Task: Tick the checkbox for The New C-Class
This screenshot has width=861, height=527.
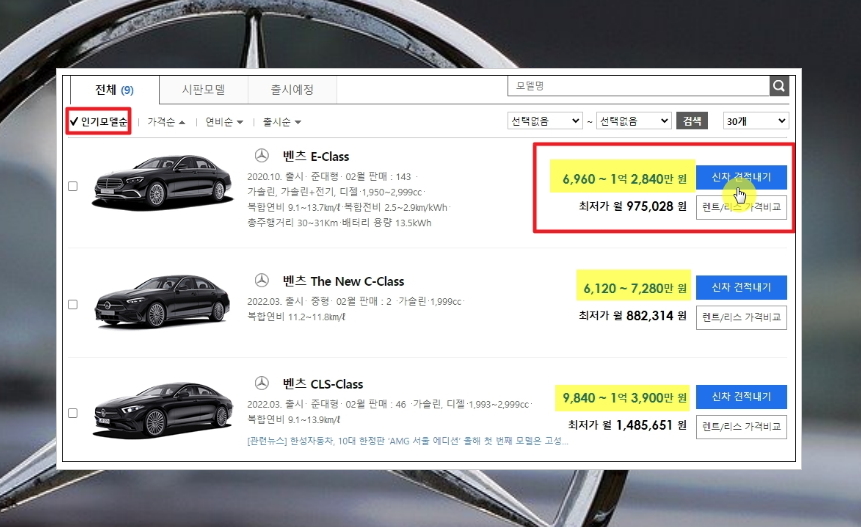Action: coord(72,304)
